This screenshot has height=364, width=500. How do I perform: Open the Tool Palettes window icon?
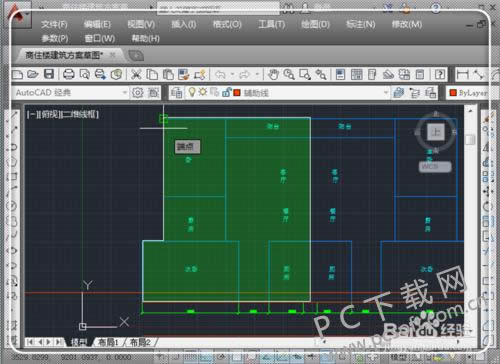coord(372,74)
